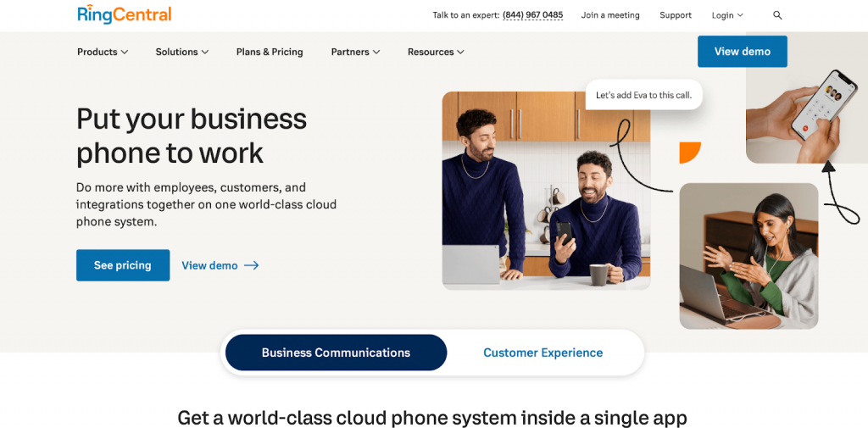Click the blue View demo button
The width and height of the screenshot is (868, 428).
click(743, 52)
